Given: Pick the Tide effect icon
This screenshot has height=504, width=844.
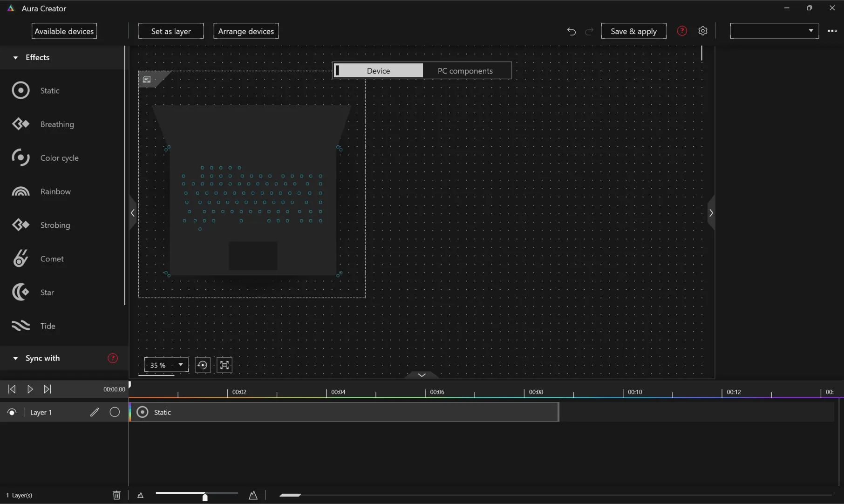Looking at the screenshot, I should click(20, 326).
